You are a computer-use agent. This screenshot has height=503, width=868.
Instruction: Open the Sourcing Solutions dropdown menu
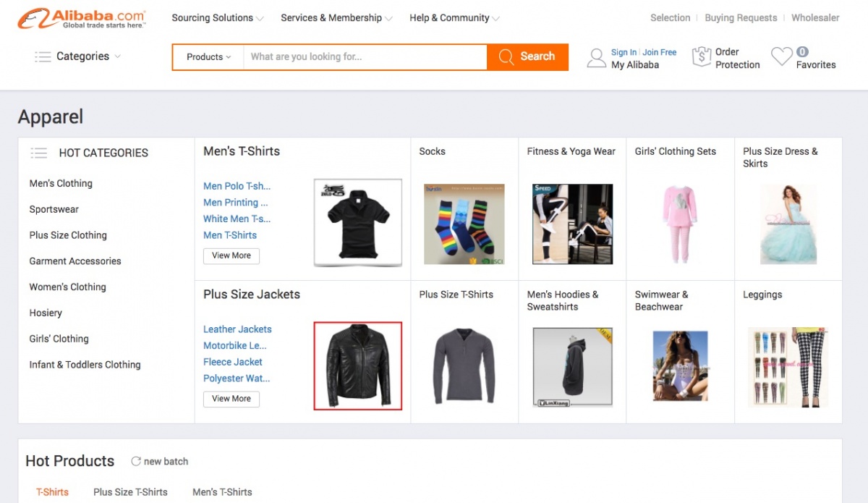217,18
